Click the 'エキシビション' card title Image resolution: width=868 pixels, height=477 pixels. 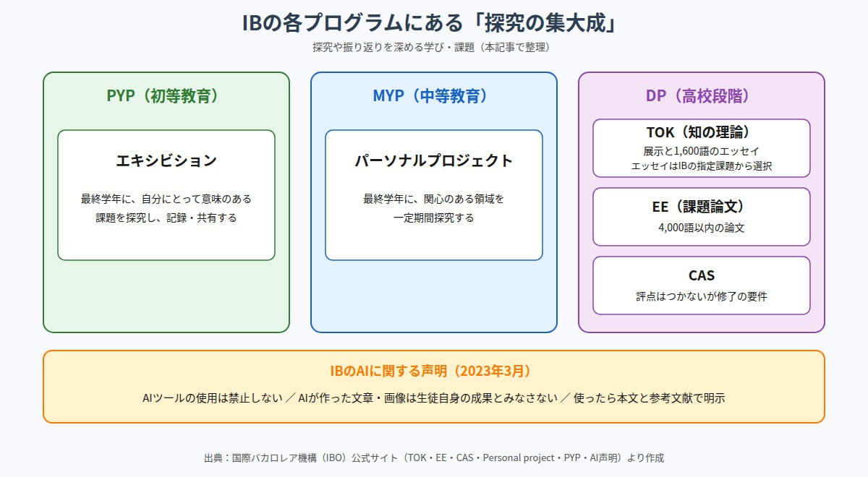pos(166,160)
